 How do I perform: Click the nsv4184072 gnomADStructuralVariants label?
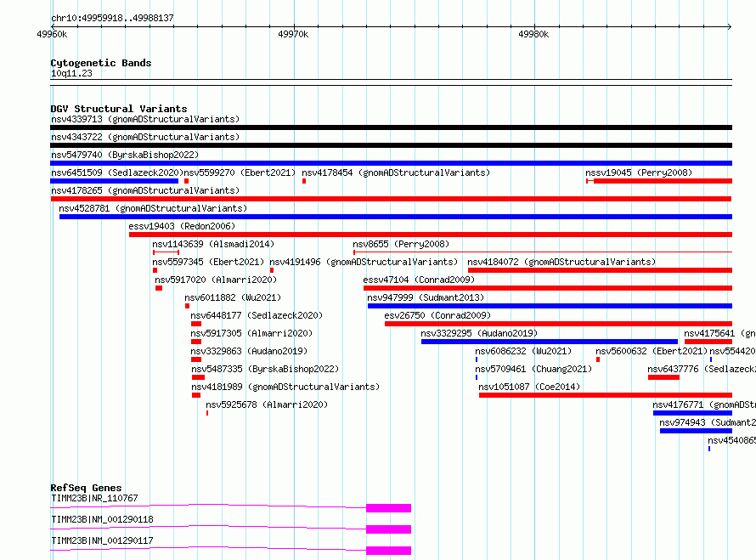pos(561,262)
